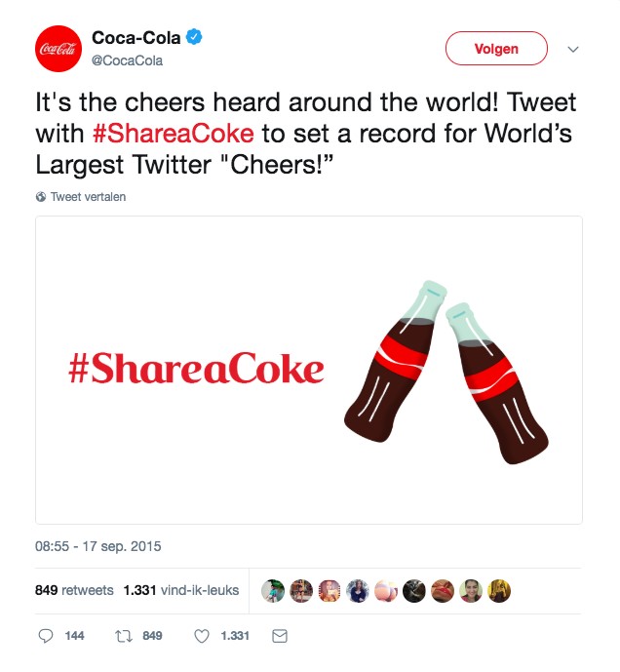
Task: Click the Coca-Cola profile avatar logo
Action: click(x=58, y=48)
